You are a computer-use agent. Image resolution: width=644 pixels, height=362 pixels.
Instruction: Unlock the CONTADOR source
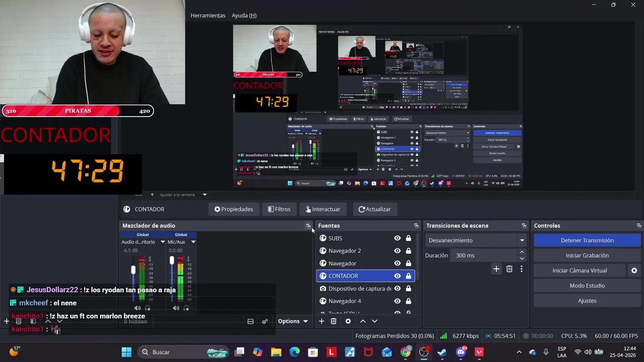pos(409,276)
